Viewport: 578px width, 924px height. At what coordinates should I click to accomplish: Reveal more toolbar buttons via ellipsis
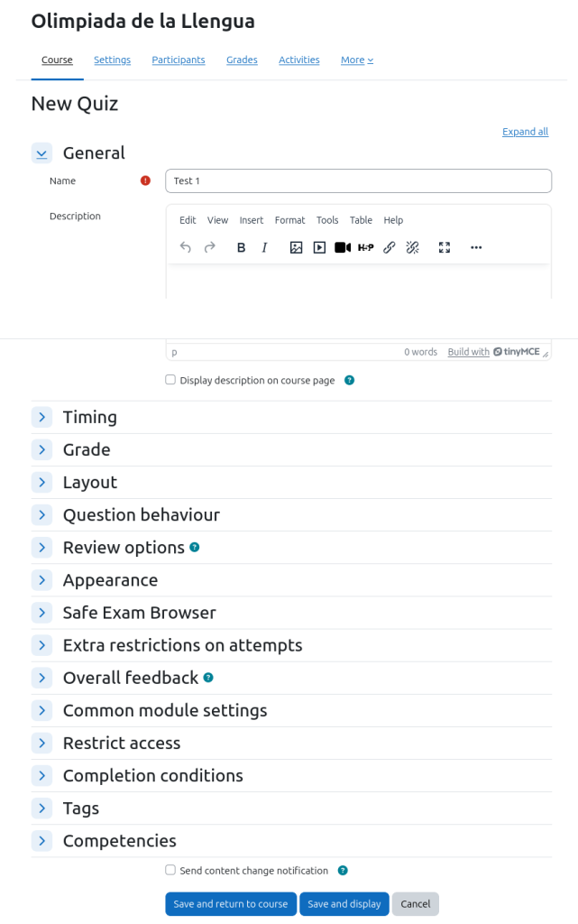coord(476,247)
